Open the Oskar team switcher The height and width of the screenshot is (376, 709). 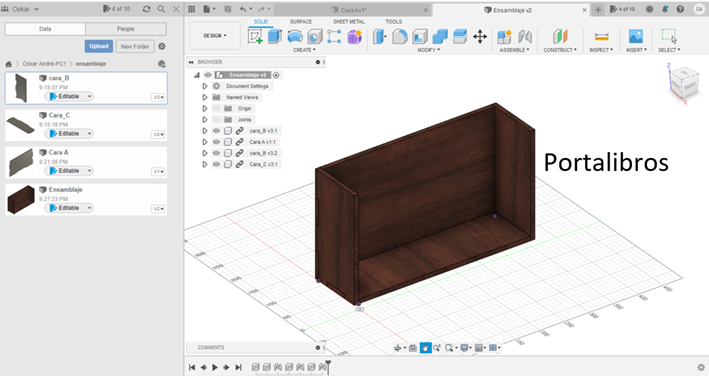21,9
